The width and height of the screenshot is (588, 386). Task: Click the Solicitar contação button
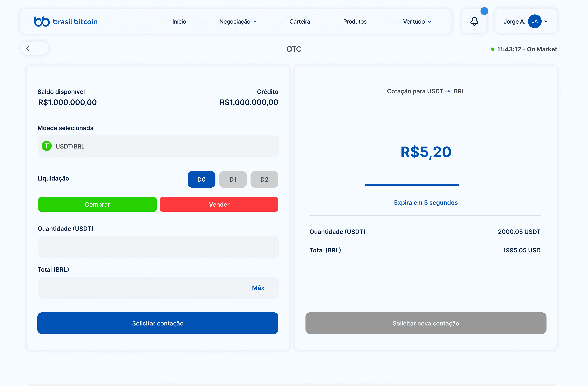[x=158, y=323]
